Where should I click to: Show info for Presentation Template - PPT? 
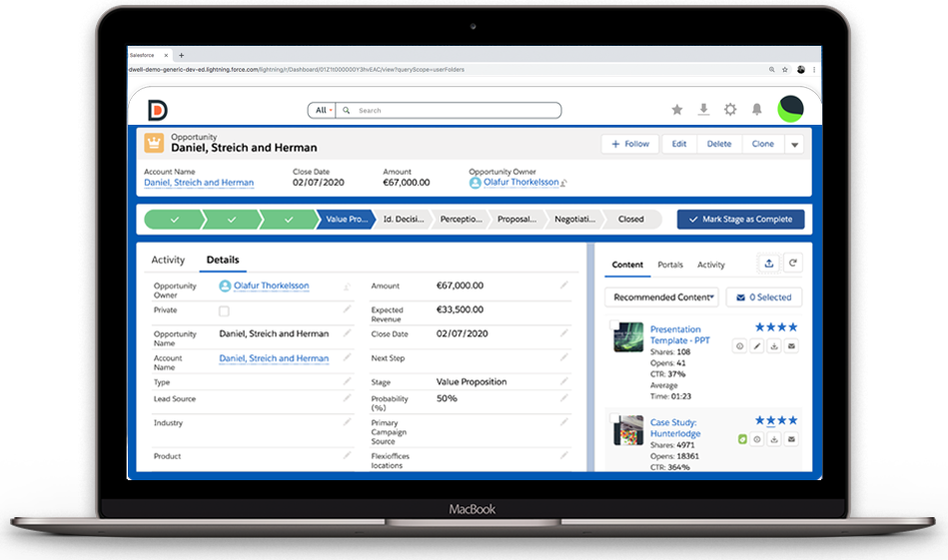click(739, 346)
